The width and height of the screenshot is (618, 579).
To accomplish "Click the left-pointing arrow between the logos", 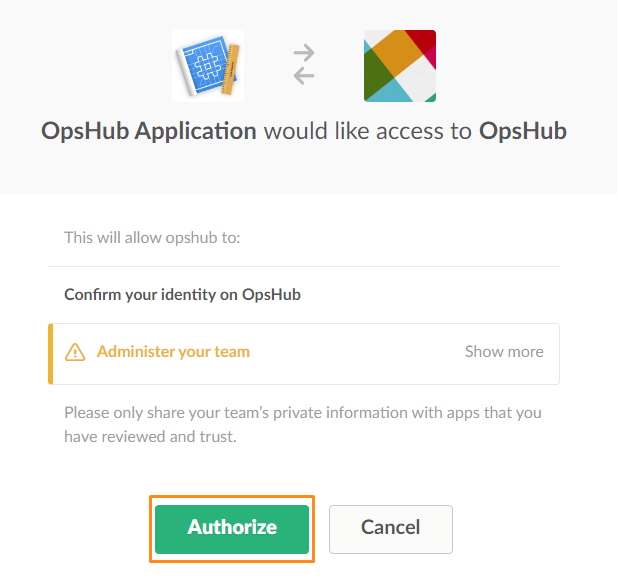I will [304, 76].
